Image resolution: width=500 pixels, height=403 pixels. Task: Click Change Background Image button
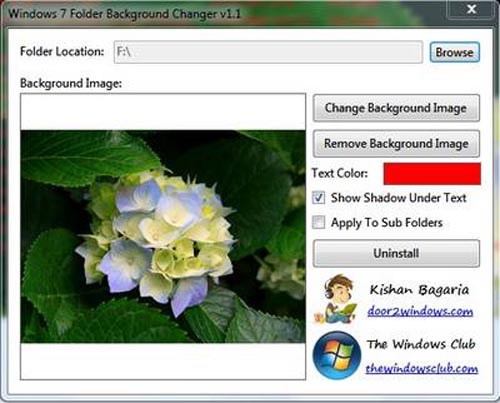tap(396, 108)
